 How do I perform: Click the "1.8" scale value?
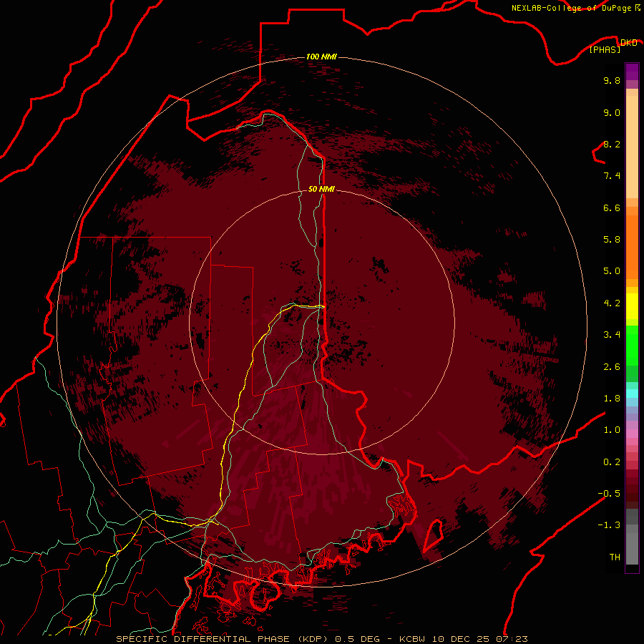click(612, 399)
